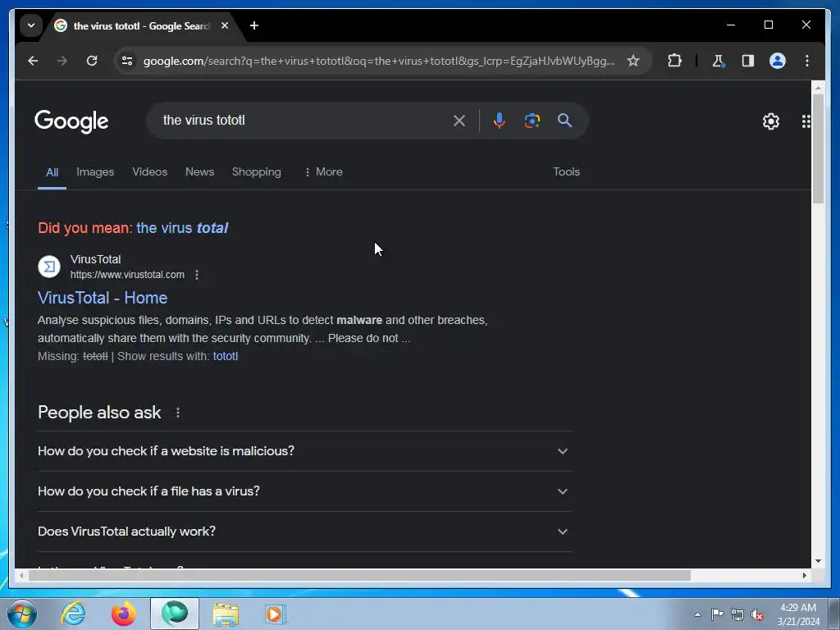Image resolution: width=840 pixels, height=630 pixels.
Task: Click the VirusTotal site favicon
Action: (49, 267)
